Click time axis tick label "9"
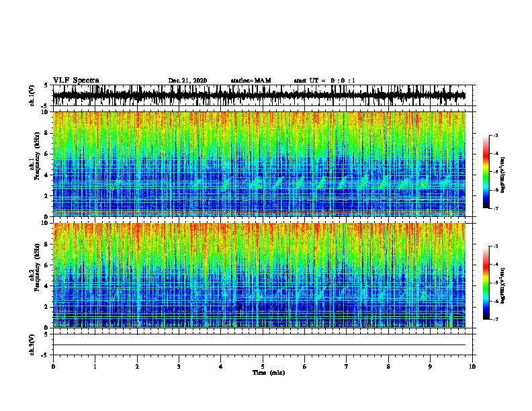 (430, 367)
